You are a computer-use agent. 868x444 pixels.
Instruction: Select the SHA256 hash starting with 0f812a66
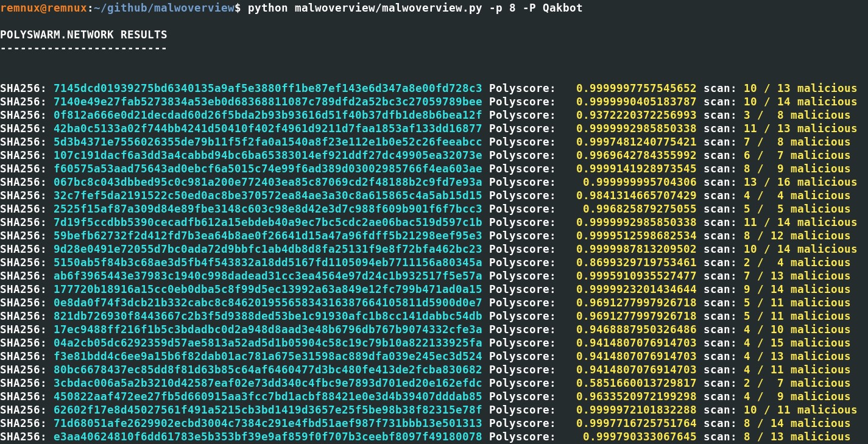pos(267,115)
